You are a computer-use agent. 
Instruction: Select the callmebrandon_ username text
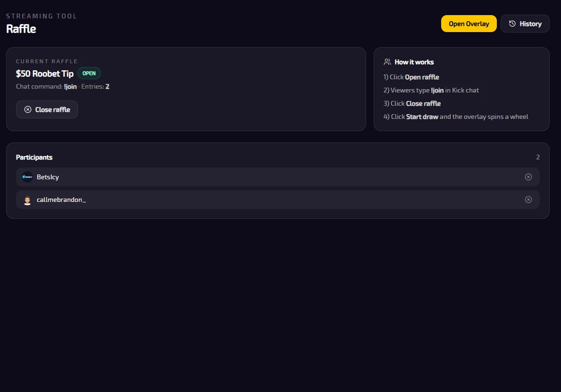(61, 200)
